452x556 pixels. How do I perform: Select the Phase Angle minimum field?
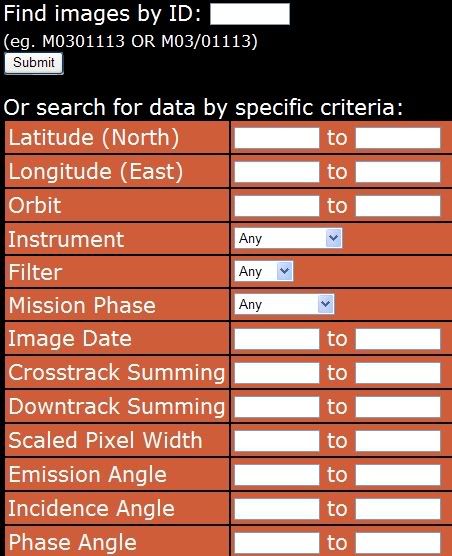277,543
